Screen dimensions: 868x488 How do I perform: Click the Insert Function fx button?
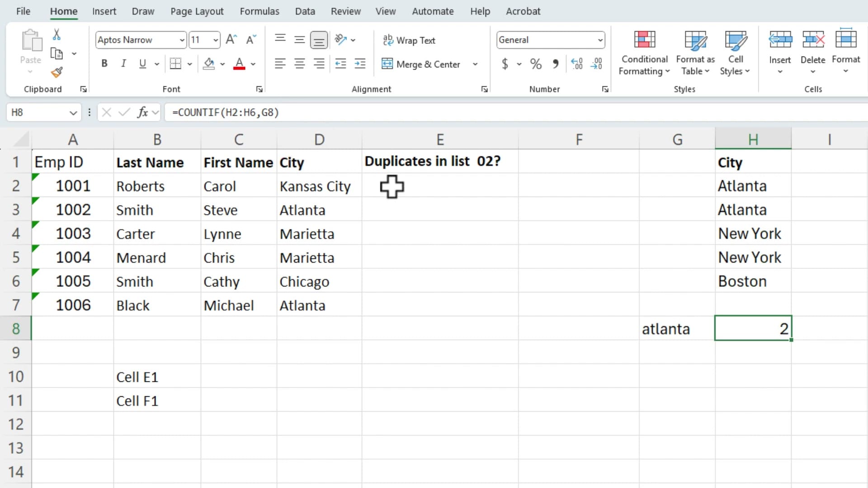point(143,112)
